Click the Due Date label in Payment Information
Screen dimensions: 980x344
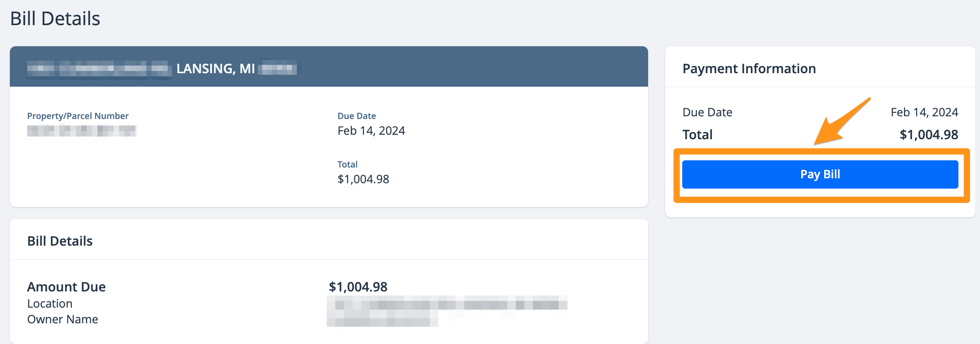[x=707, y=112]
